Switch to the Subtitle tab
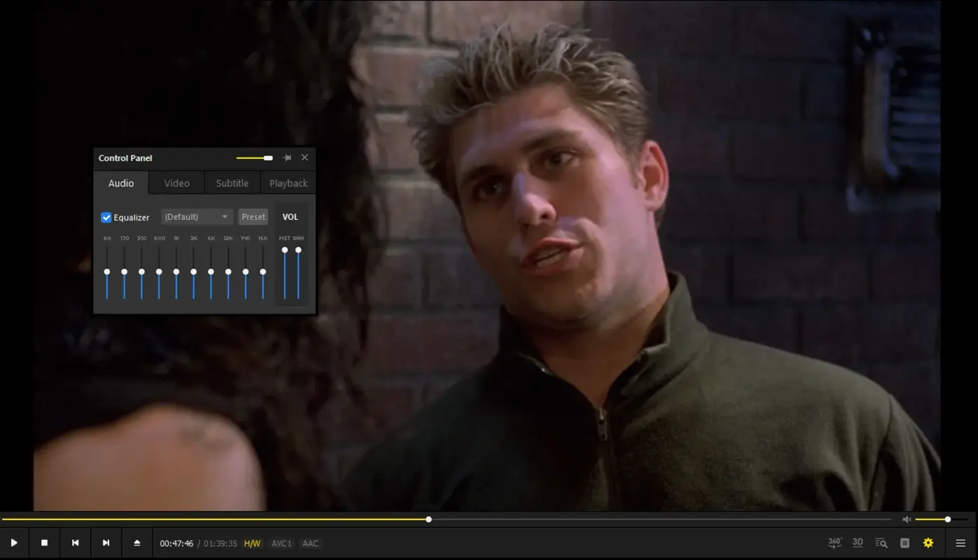 [232, 183]
